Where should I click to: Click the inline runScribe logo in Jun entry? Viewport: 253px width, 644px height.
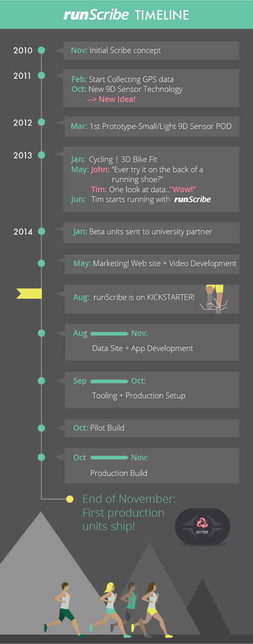pyautogui.click(x=192, y=199)
